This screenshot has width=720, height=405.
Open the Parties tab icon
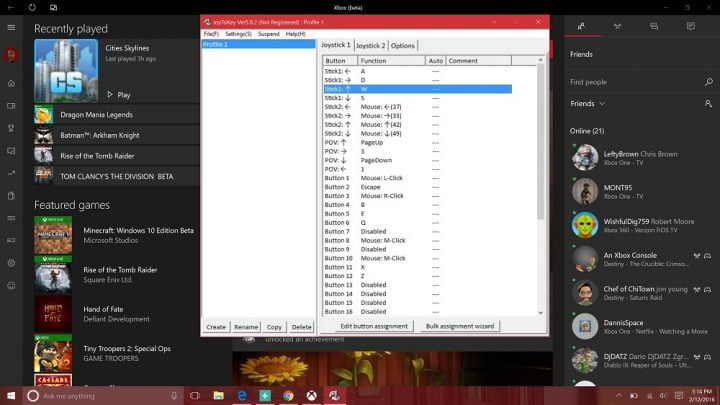click(618, 26)
